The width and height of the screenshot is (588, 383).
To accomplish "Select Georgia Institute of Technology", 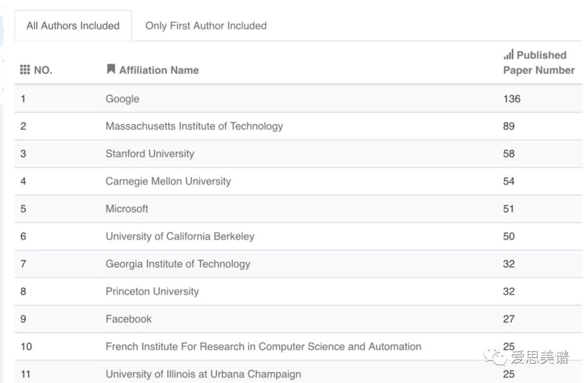I will coord(178,264).
